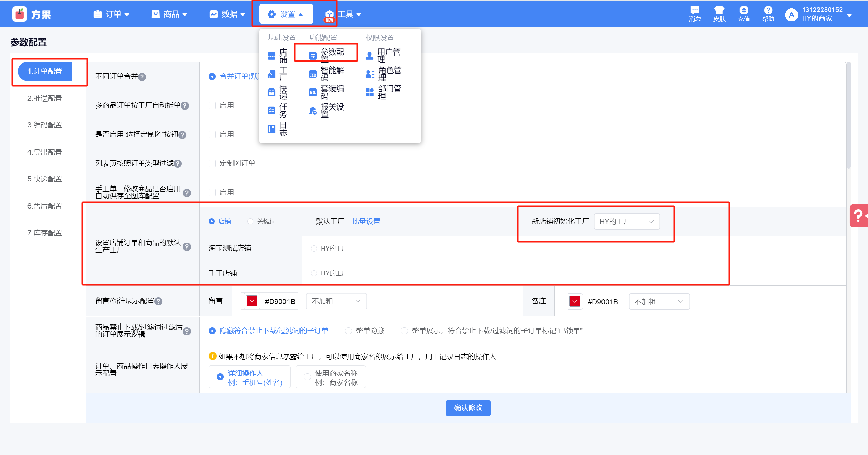This screenshot has height=455, width=868.
Task: Expand account menu next to HY的商家
Action: click(849, 15)
